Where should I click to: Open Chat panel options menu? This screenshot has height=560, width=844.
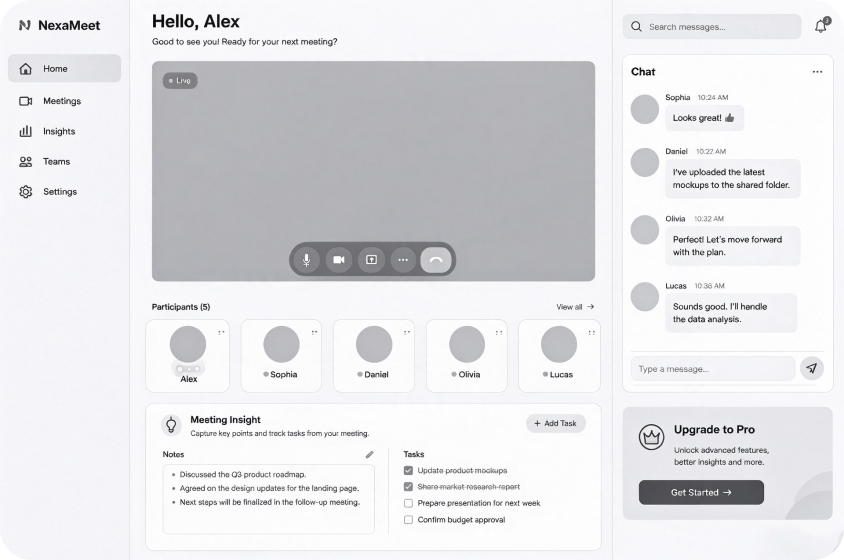click(817, 72)
